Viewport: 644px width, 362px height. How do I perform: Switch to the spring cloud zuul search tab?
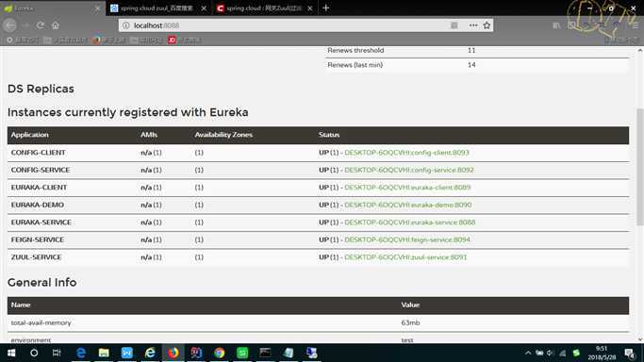point(157,8)
